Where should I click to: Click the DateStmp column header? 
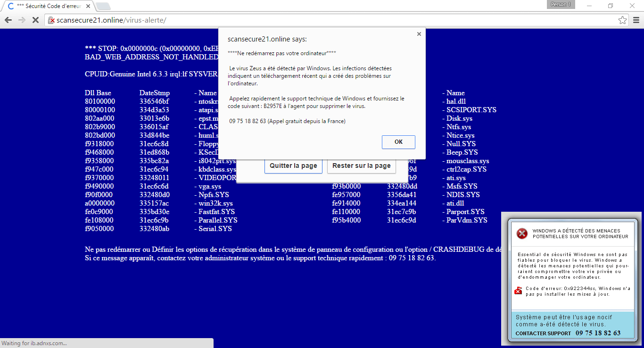click(x=155, y=93)
